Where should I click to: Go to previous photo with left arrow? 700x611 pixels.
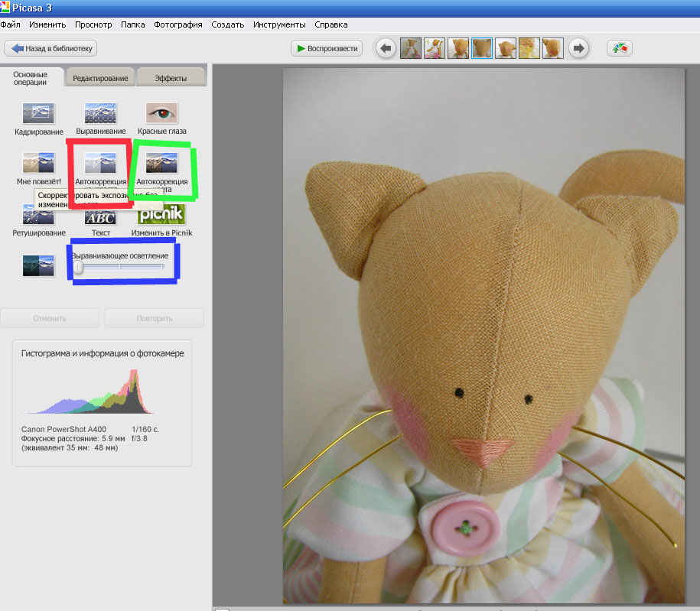[386, 48]
